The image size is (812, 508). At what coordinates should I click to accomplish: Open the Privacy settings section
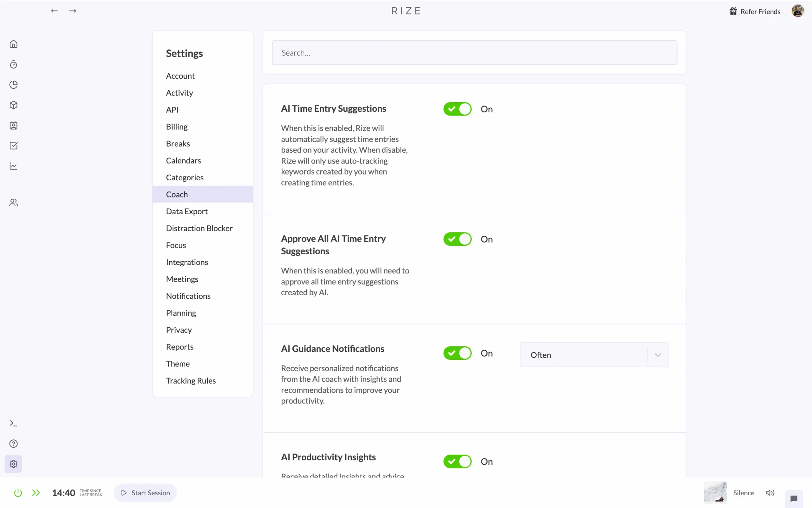[203, 330]
